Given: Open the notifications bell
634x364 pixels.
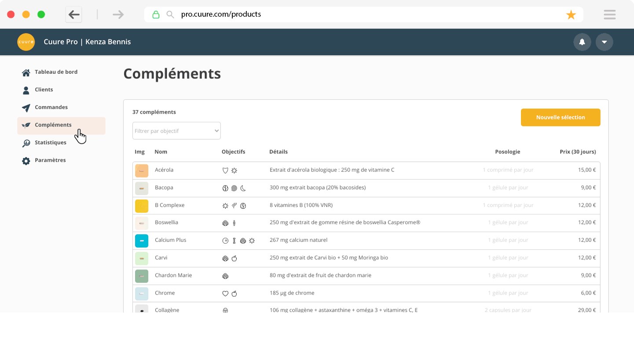Looking at the screenshot, I should 582,42.
